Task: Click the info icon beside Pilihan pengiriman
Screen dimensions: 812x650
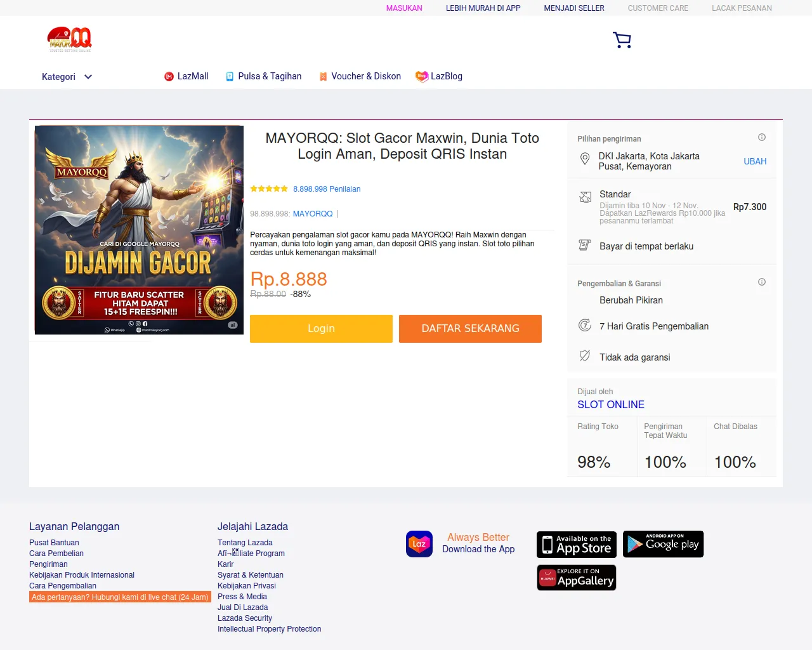Action: pos(762,137)
